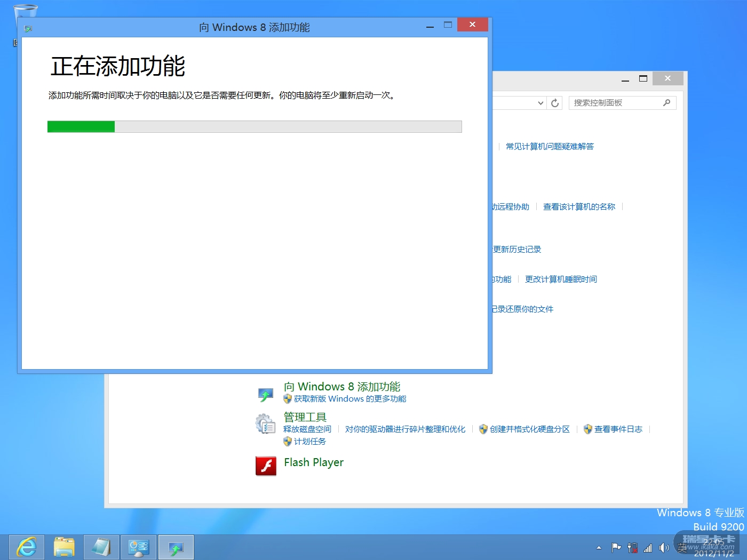Open 释放磁盘空间 link
747x560 pixels.
pos(307,429)
